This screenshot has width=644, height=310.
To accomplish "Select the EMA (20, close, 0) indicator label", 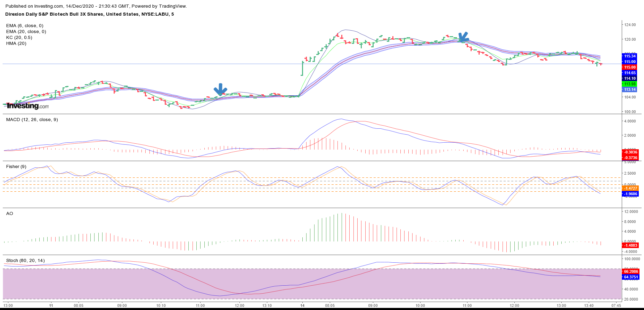I will [x=26, y=32].
